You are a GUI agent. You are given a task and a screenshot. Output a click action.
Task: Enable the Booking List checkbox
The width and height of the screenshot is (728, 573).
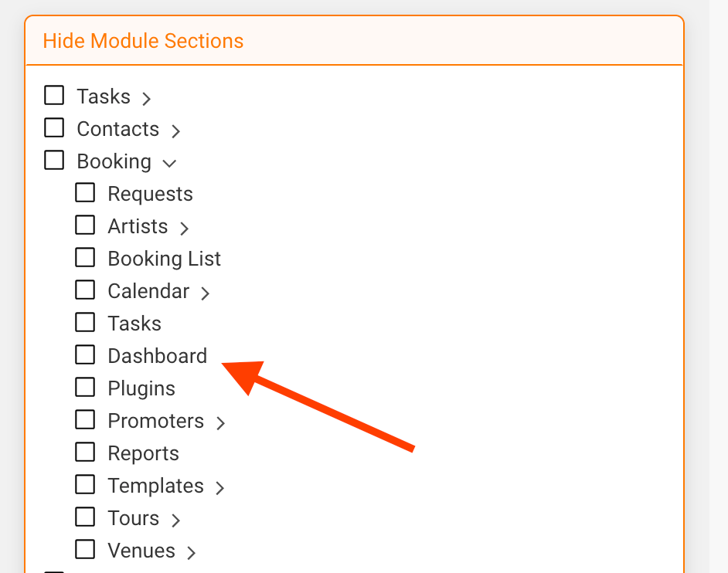click(85, 257)
